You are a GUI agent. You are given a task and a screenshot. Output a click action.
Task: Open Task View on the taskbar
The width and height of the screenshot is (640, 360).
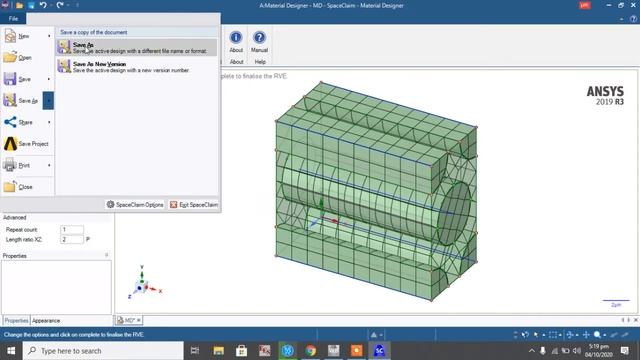point(195,351)
